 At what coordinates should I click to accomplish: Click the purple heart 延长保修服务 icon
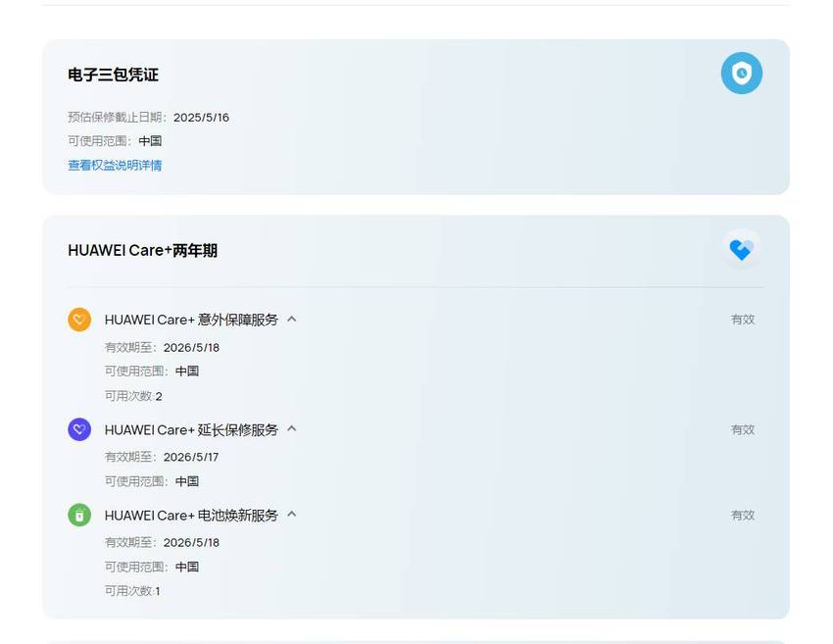pyautogui.click(x=79, y=429)
